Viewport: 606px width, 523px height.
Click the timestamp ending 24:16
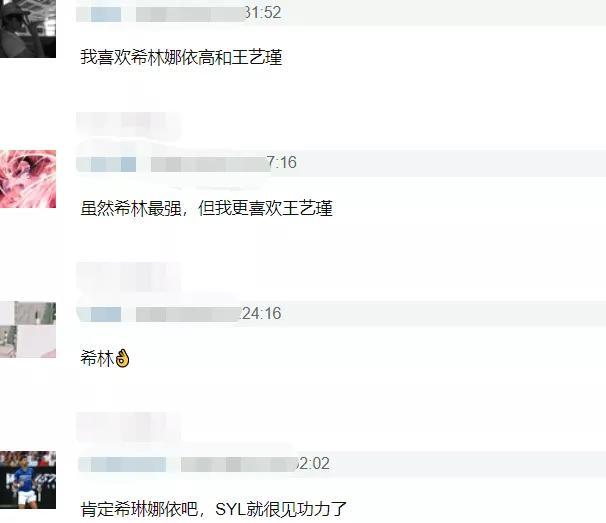coord(261,313)
